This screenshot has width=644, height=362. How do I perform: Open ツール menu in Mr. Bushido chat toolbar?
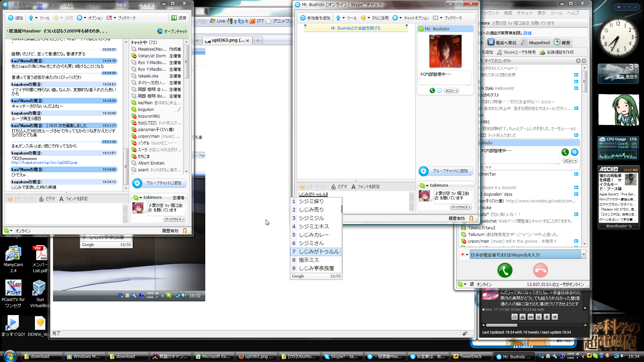346,18
